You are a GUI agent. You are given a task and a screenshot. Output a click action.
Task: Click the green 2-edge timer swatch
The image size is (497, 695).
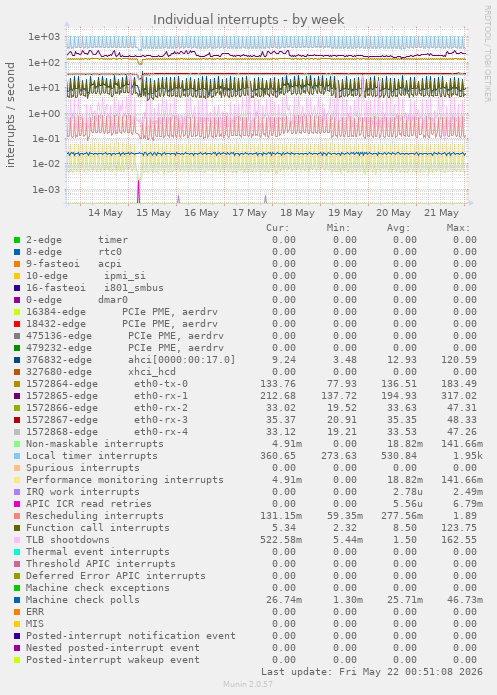17,240
